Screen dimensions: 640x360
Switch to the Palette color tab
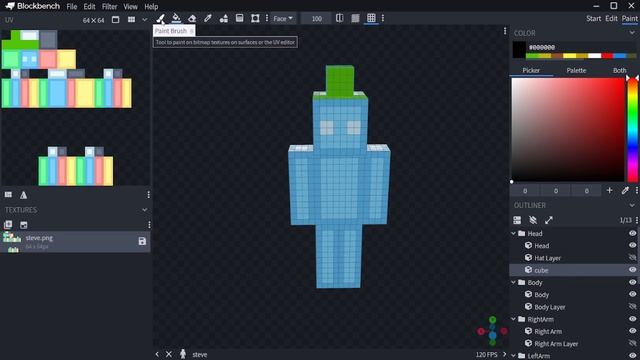click(576, 70)
